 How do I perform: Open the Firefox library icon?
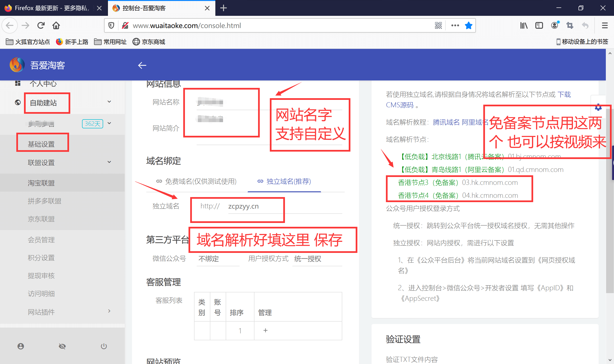pos(524,26)
